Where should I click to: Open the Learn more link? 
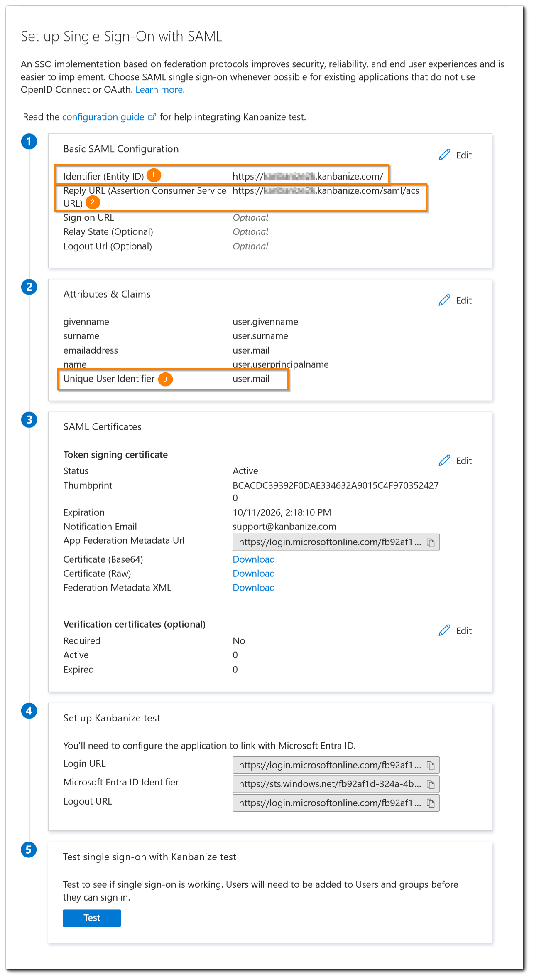coord(160,89)
